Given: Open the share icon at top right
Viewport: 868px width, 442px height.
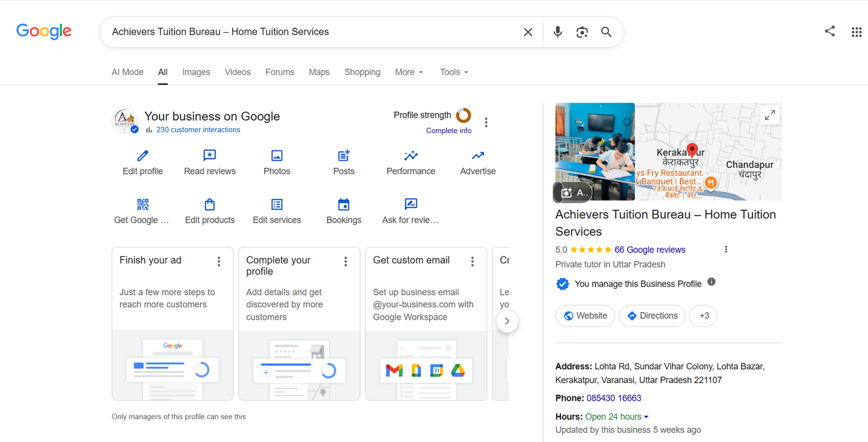Looking at the screenshot, I should 829,31.
